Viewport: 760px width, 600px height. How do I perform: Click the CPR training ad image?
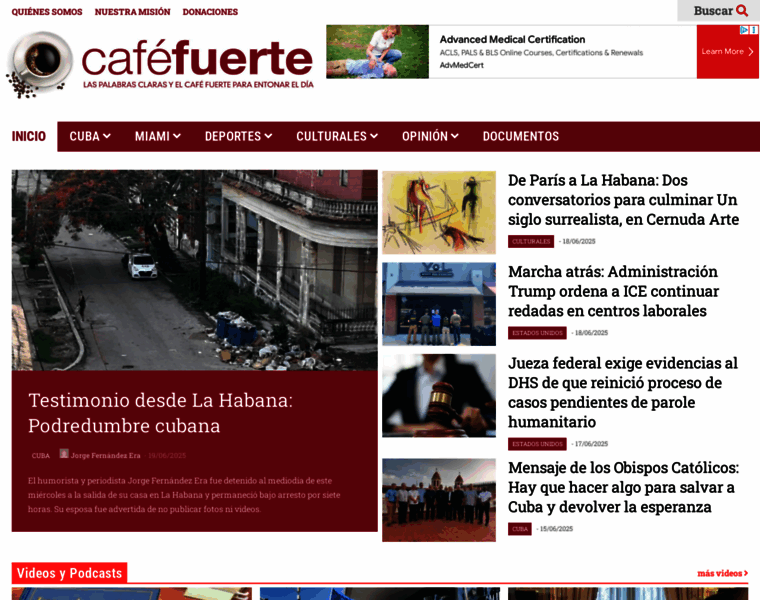378,51
